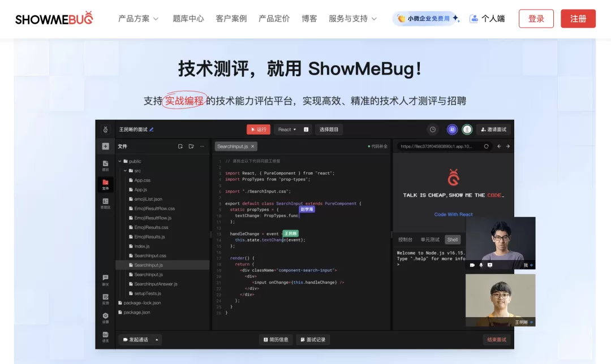
Task: Open 产品定价 nav item
Action: click(274, 19)
